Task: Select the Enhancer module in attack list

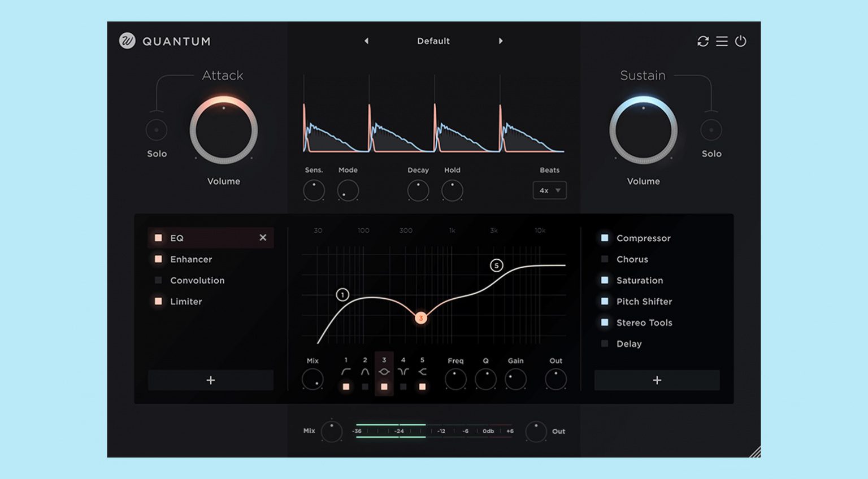Action: click(x=191, y=259)
